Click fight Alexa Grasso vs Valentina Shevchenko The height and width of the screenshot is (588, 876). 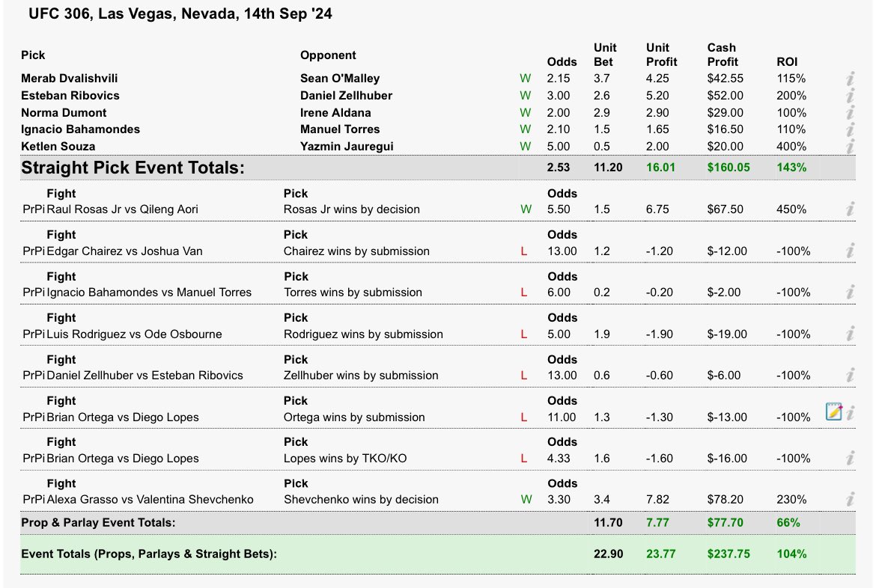pos(150,499)
